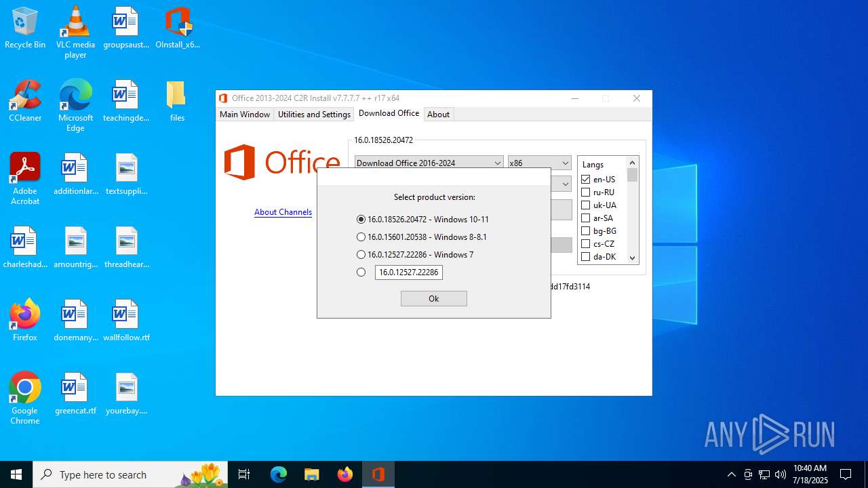Show hidden tray icons chevron
868x488 pixels.
tap(731, 474)
